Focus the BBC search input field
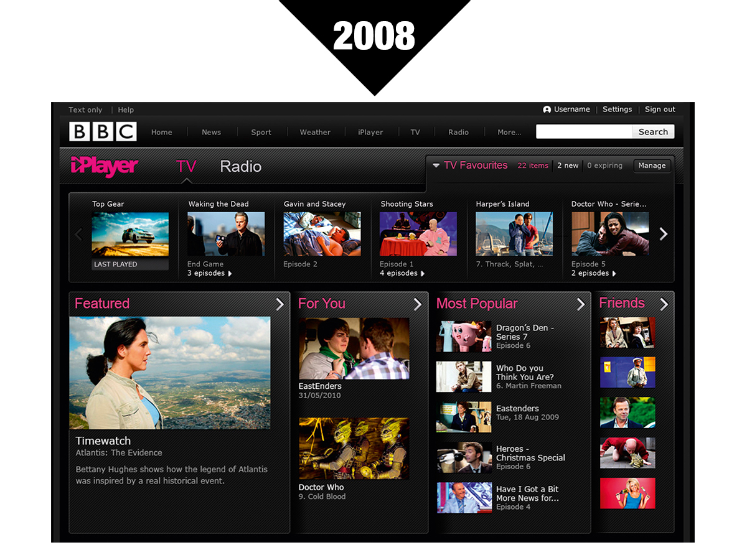This screenshot has width=747, height=560. [x=585, y=131]
